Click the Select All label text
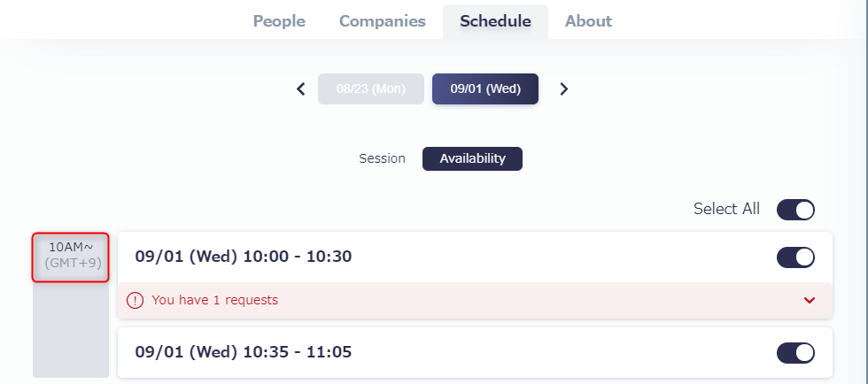Viewport: 868px width, 384px height. (x=726, y=209)
